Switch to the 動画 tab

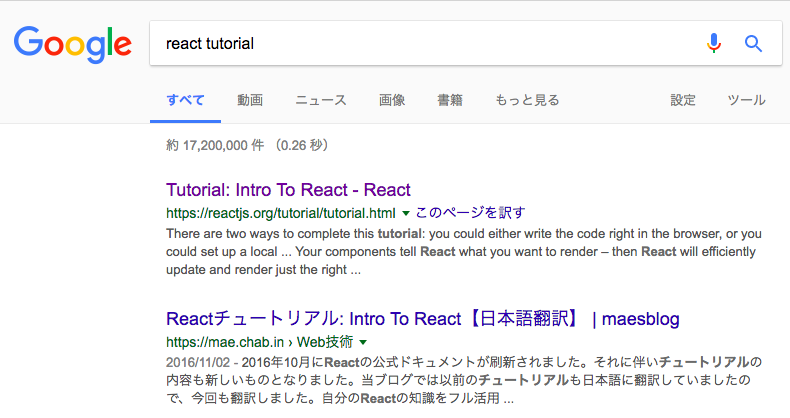250,100
